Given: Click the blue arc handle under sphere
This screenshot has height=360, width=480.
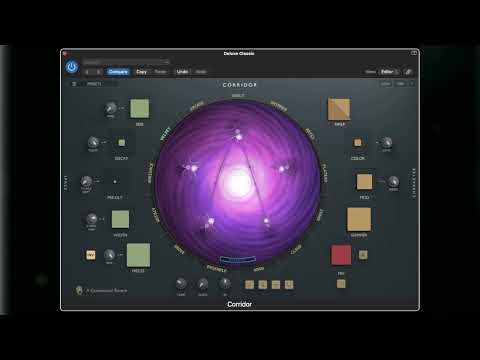Looking at the screenshot, I should tap(238, 260).
